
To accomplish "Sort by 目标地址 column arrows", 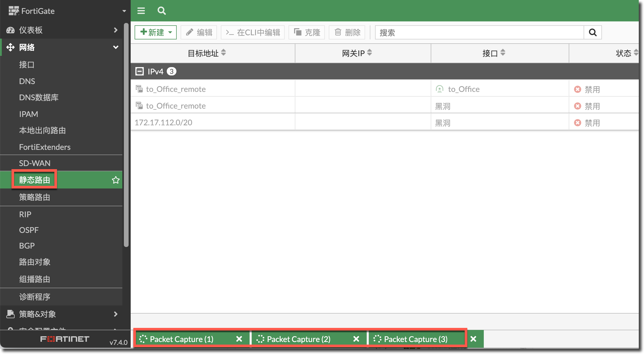I will click(x=223, y=53).
